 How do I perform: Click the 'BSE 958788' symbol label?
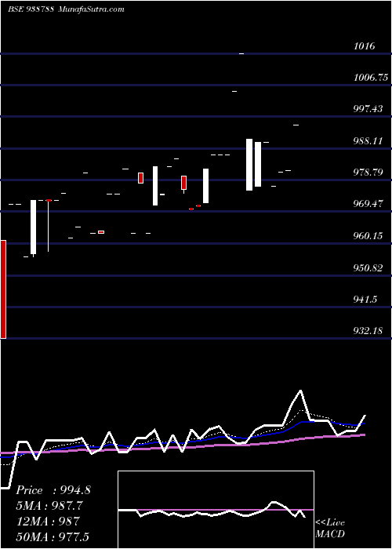click(x=31, y=9)
